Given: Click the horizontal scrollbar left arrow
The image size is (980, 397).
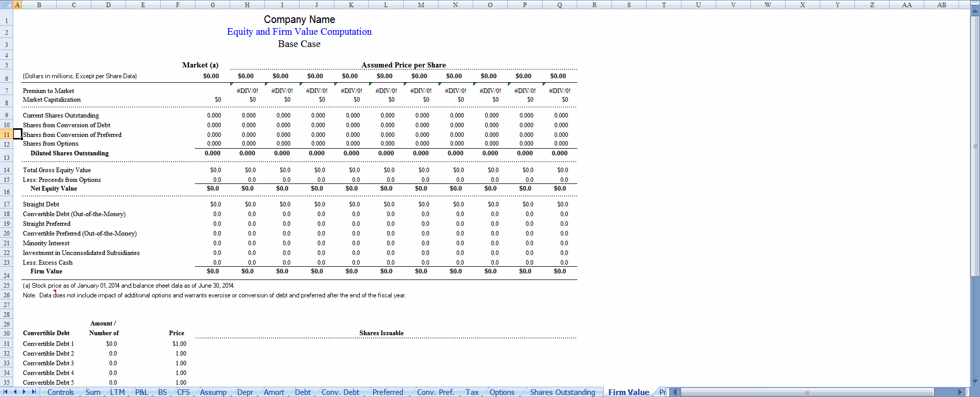Looking at the screenshot, I should click(675, 392).
